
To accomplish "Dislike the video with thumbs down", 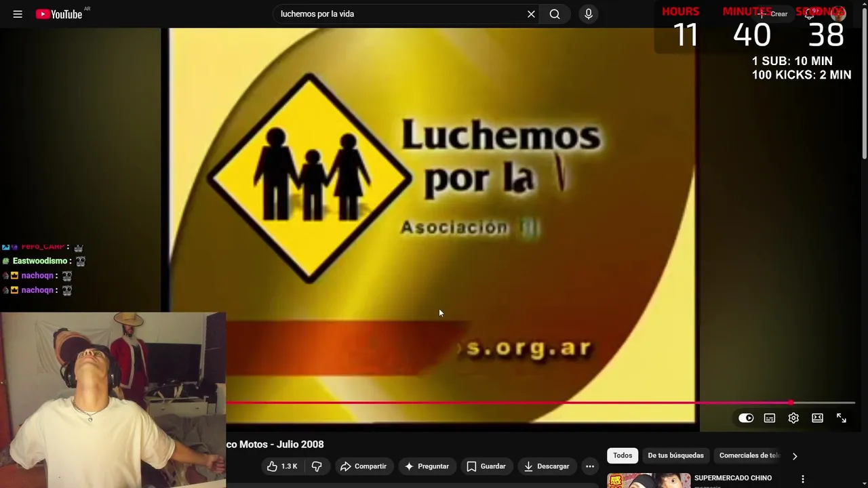I will coord(317,466).
